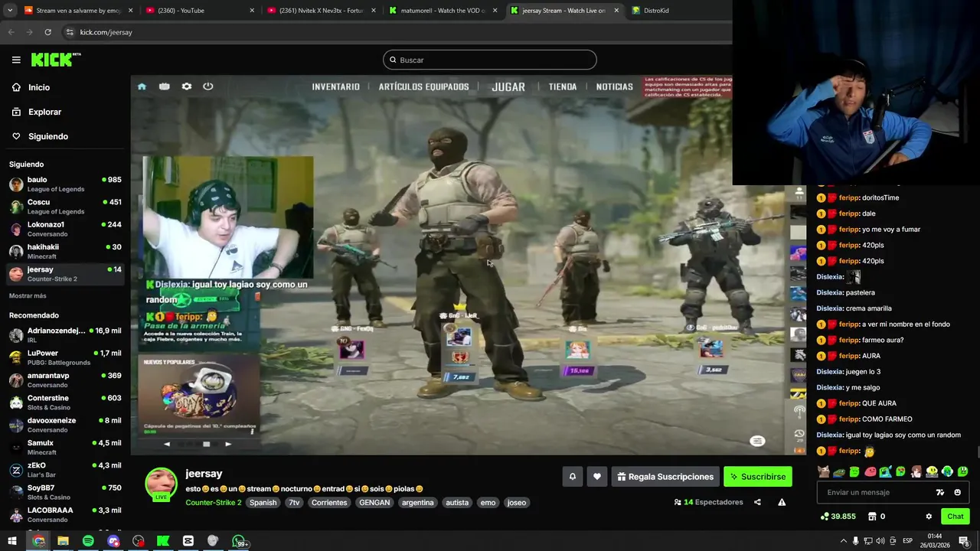Click the Suscribirse button
The width and height of the screenshot is (980, 551).
(x=758, y=477)
